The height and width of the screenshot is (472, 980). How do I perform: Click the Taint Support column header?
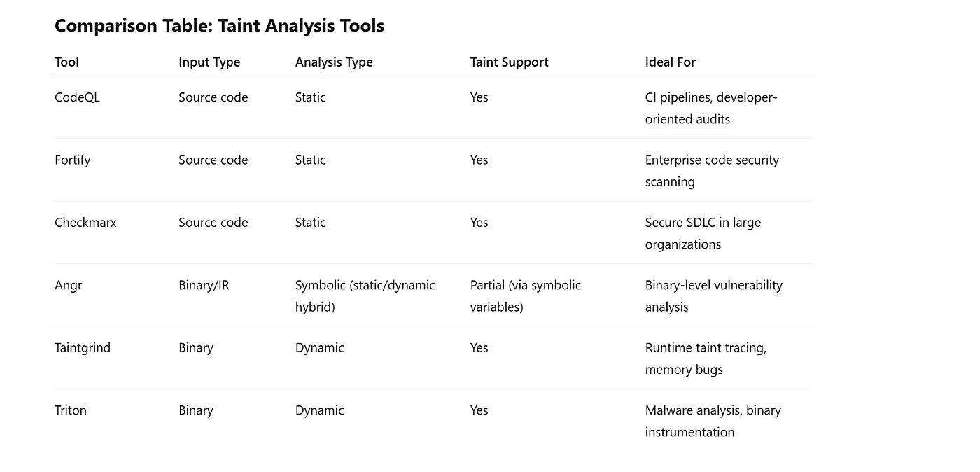pyautogui.click(x=510, y=62)
